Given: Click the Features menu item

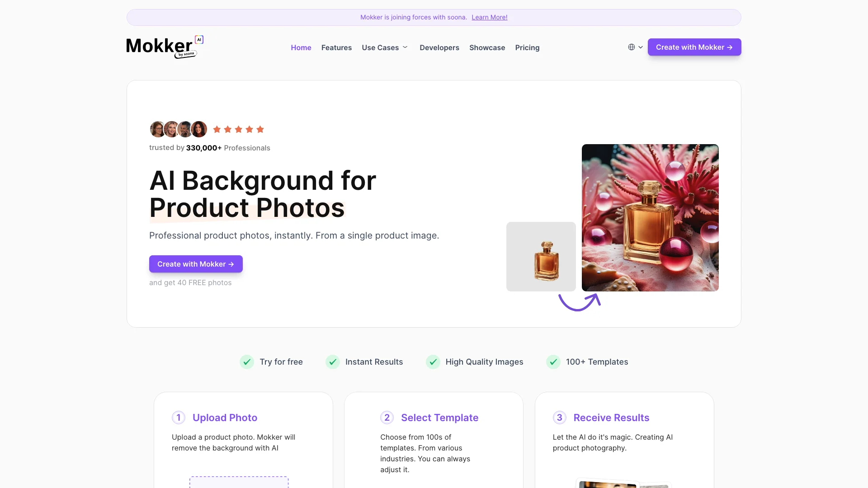Looking at the screenshot, I should pos(336,47).
